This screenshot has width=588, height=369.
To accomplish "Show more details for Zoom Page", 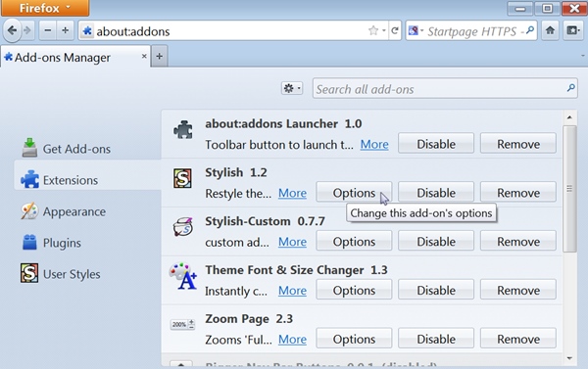I will (292, 339).
